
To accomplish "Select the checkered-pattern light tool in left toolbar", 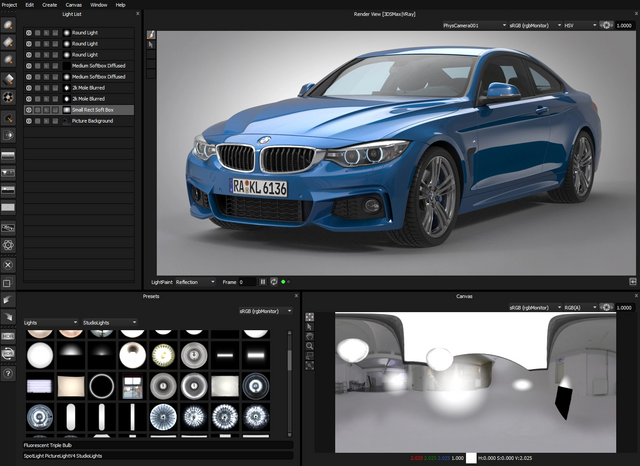I will [8, 97].
